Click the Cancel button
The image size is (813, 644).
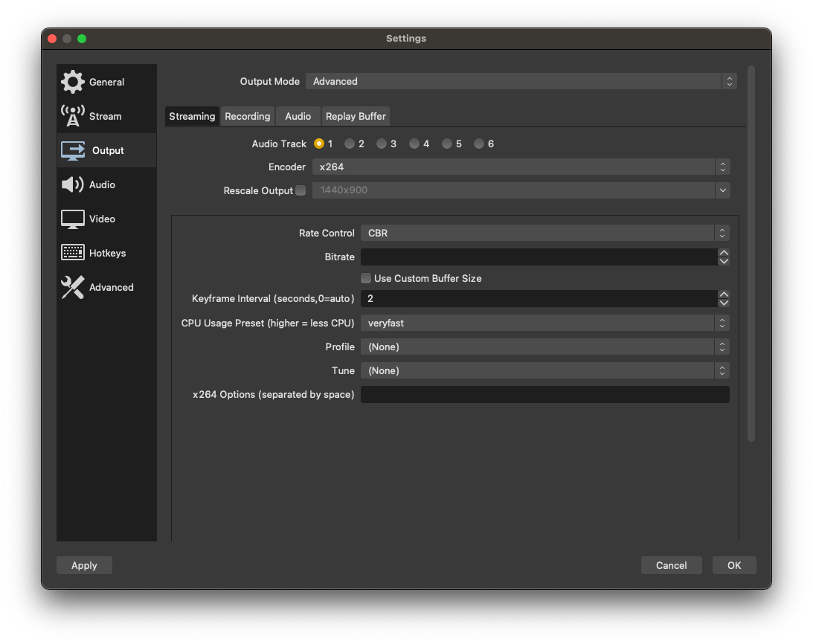pyautogui.click(x=672, y=565)
